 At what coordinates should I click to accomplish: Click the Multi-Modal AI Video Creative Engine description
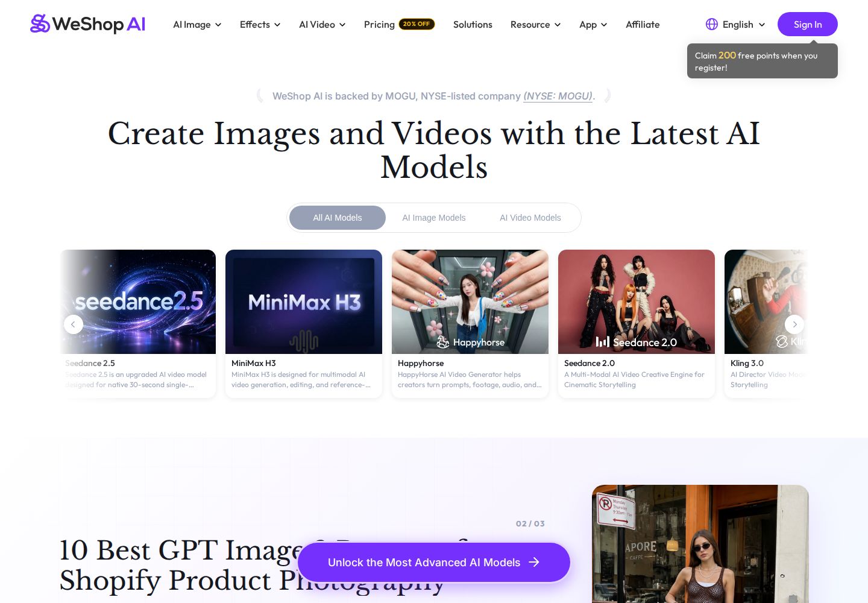[x=634, y=379]
